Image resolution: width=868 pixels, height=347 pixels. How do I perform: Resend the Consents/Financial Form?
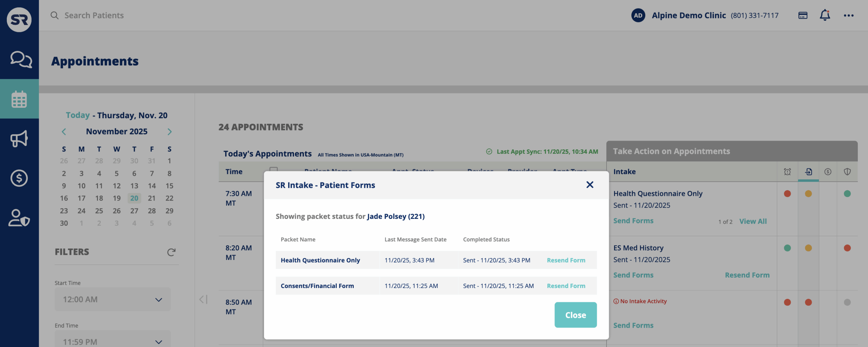point(566,286)
